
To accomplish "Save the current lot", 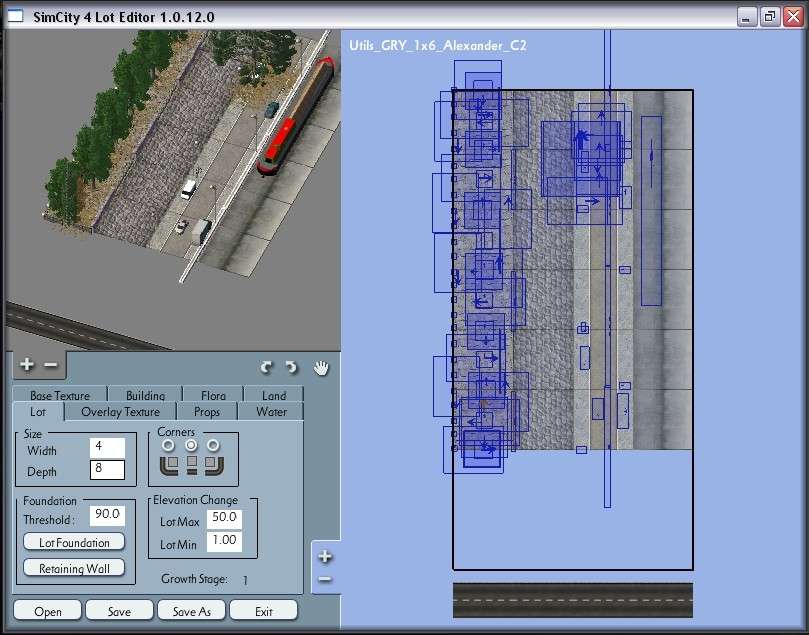I will [119, 611].
